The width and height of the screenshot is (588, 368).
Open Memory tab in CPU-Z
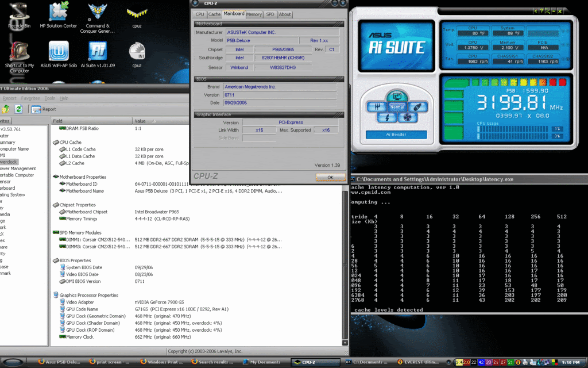pos(254,14)
